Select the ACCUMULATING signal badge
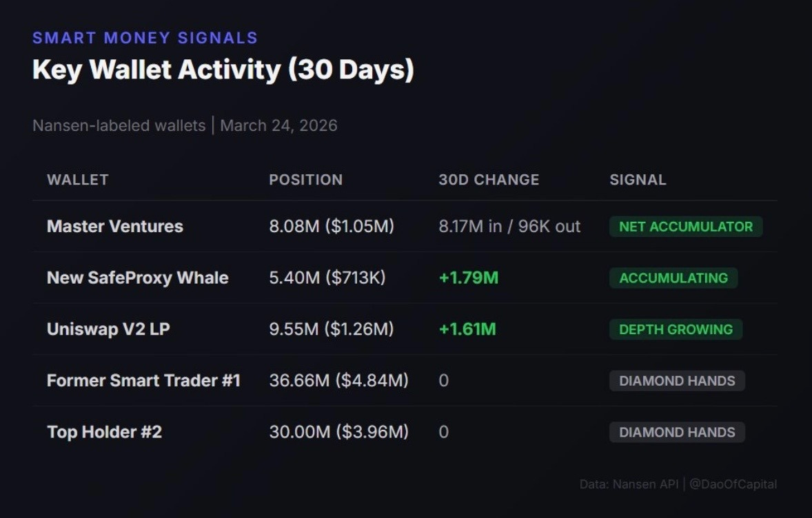Screen dimensions: 812x518 (x=673, y=278)
